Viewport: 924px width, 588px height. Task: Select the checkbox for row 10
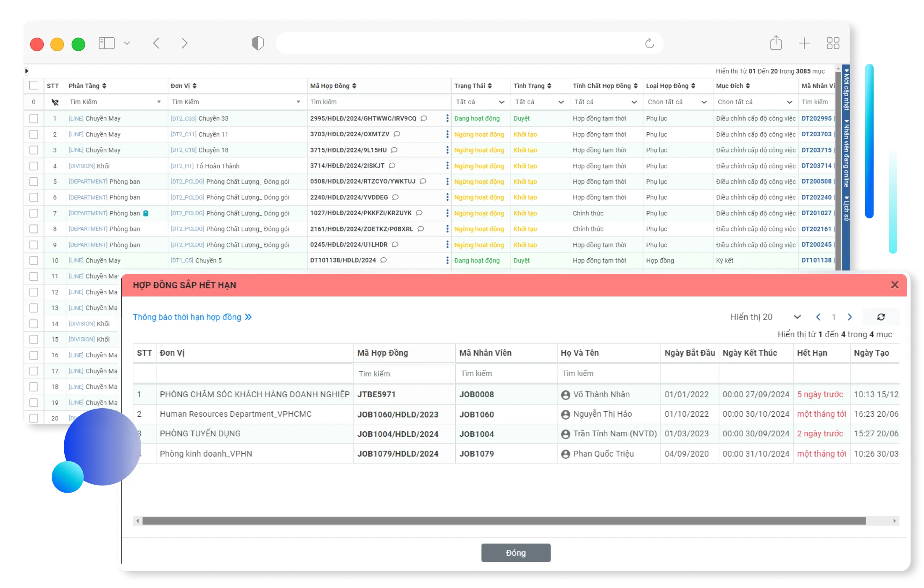pyautogui.click(x=34, y=260)
